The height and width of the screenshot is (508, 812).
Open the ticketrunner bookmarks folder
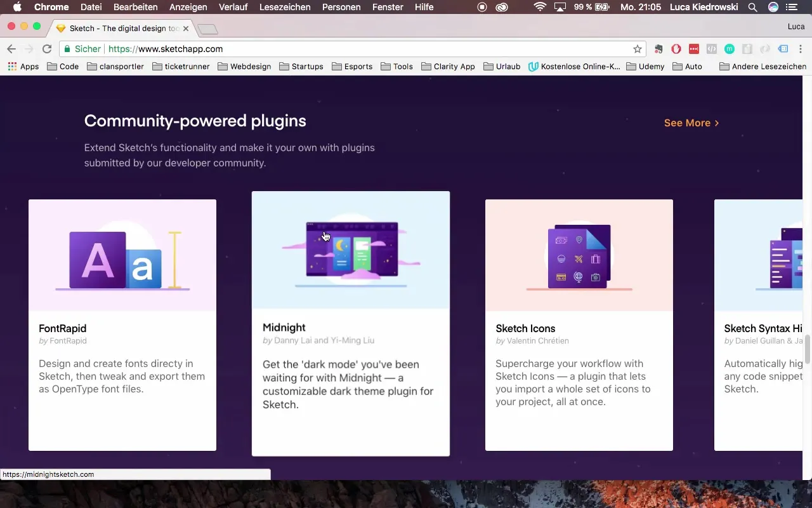tap(181, 66)
